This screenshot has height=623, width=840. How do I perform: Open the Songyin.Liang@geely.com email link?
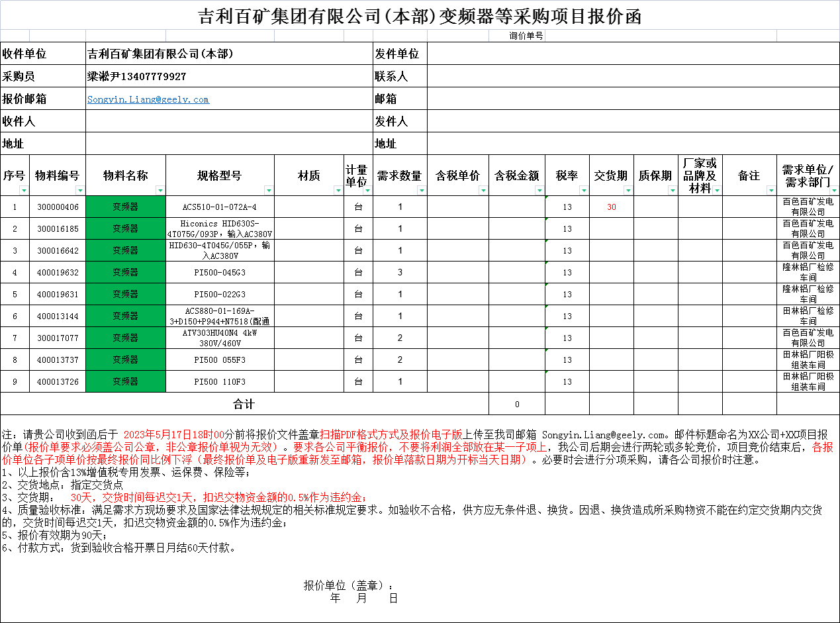148,99
